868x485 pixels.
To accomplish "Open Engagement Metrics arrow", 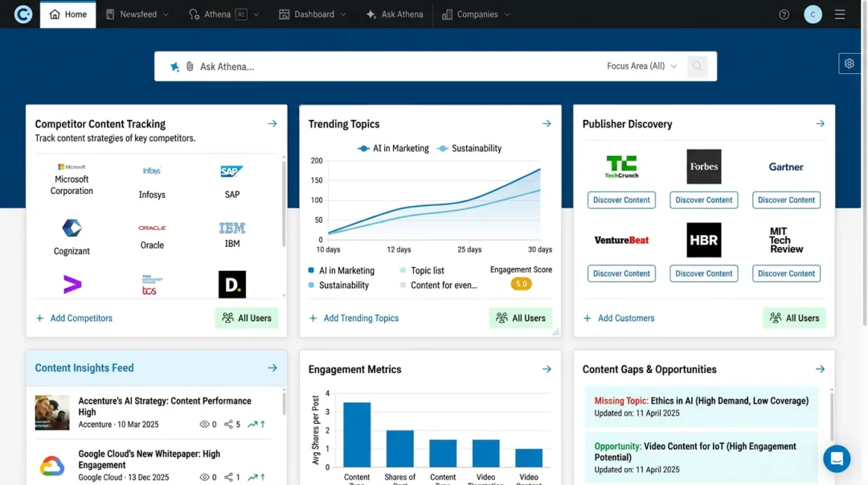I will pyautogui.click(x=547, y=369).
